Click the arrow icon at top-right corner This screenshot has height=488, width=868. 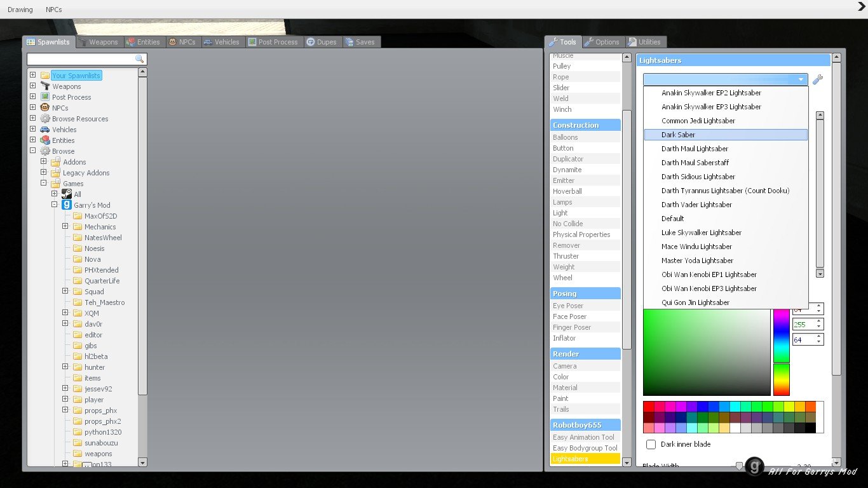point(861,7)
